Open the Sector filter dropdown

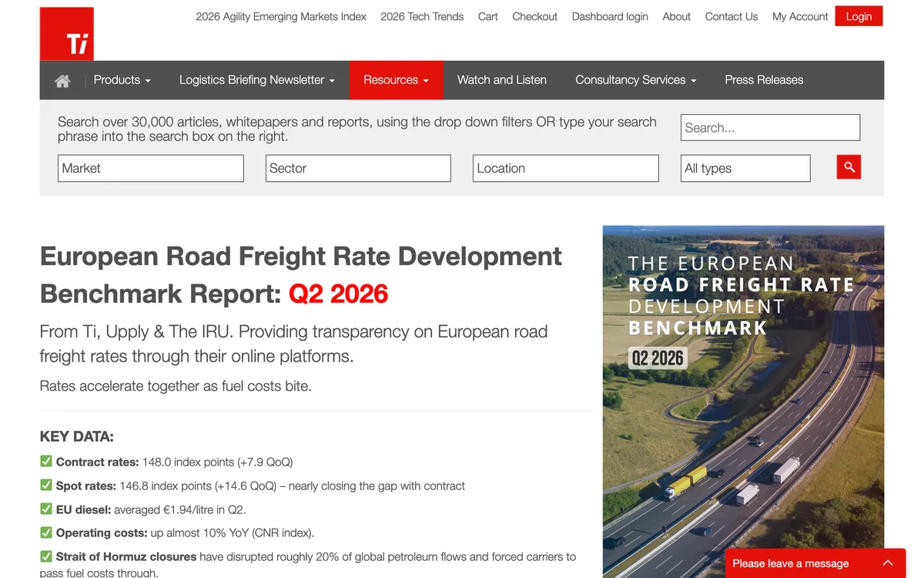(x=358, y=168)
